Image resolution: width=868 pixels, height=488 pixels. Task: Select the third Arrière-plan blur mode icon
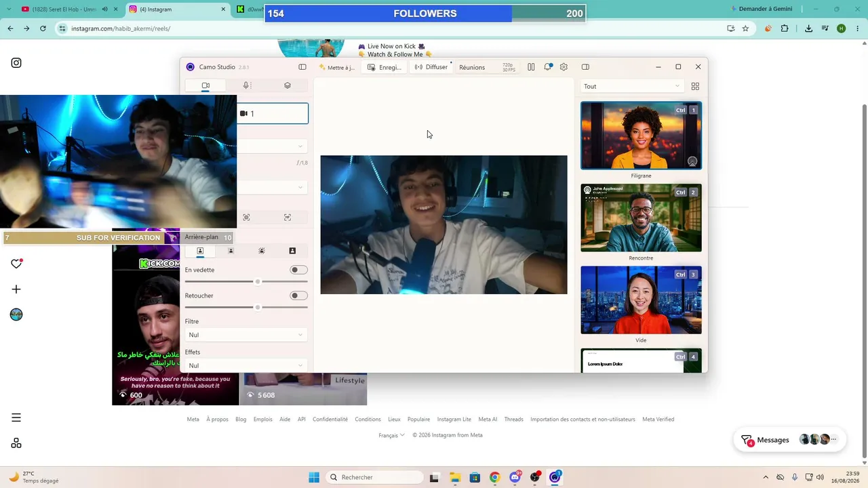[262, 251]
